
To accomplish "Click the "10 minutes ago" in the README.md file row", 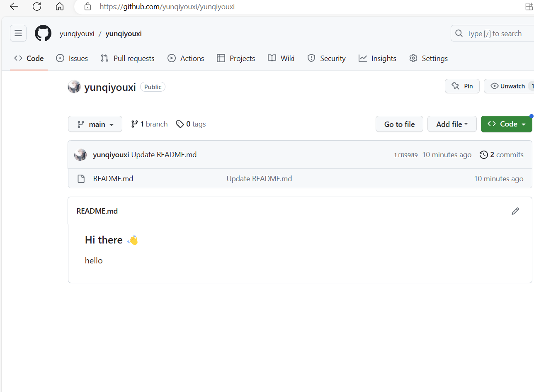I will 499,179.
